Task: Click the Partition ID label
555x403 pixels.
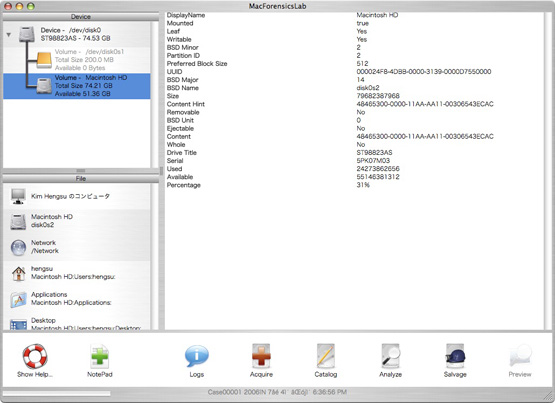Action: pyautogui.click(x=183, y=56)
